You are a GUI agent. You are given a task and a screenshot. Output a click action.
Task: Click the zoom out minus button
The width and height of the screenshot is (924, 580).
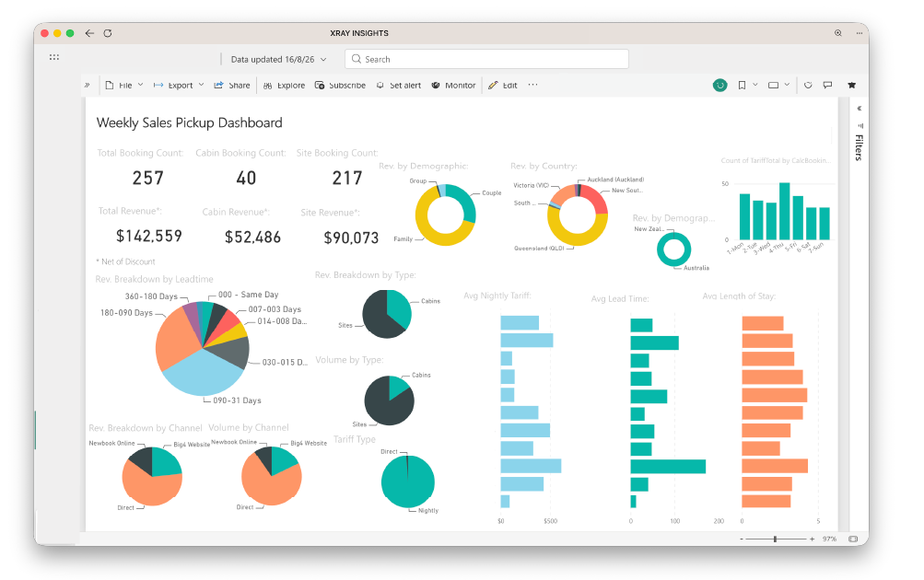coord(742,539)
